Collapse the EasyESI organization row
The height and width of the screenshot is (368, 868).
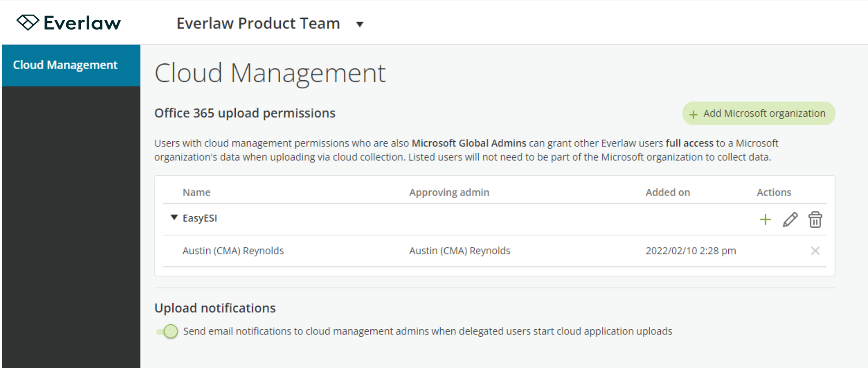(174, 218)
